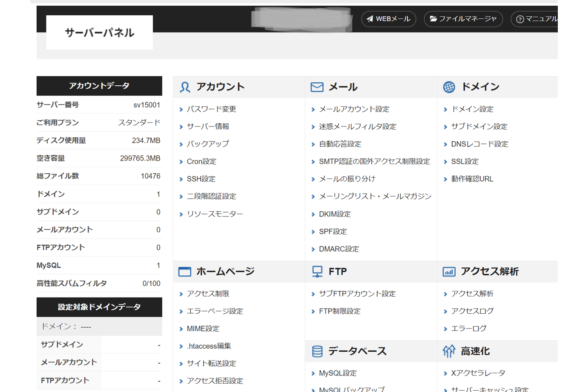The image size is (588, 392).
Task: Go to Cron設定
Action: point(201,161)
